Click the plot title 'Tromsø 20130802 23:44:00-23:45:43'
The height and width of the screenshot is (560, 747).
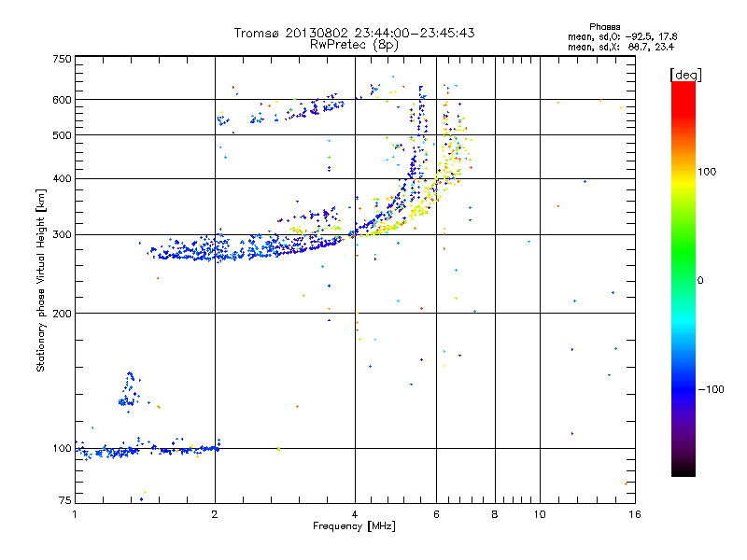pos(354,33)
